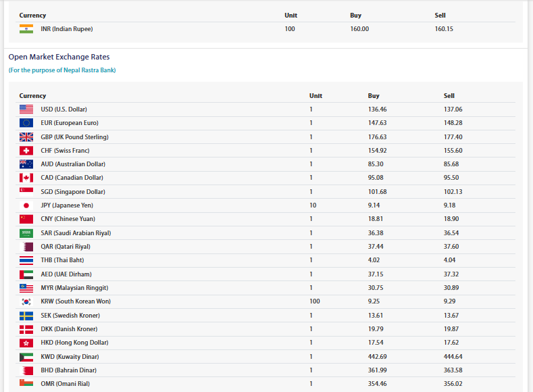The width and height of the screenshot is (533, 392).
Task: Click the Canadian flag icon
Action: coord(26,178)
